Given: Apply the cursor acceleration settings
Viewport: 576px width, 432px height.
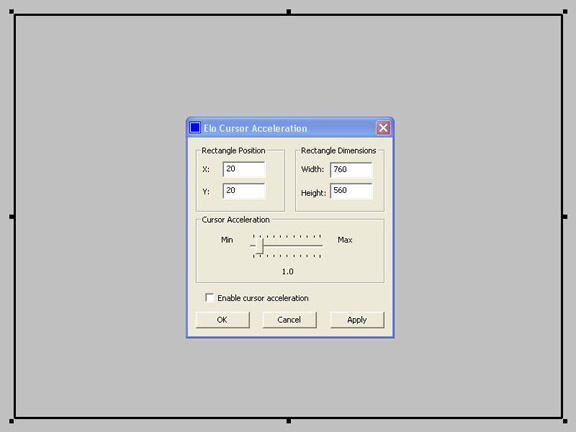Looking at the screenshot, I should coord(357,320).
